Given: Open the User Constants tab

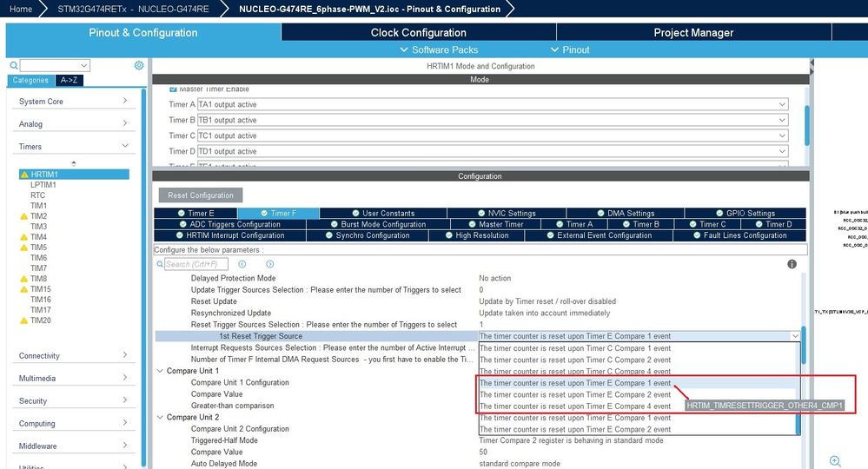Looking at the screenshot, I should 383,213.
